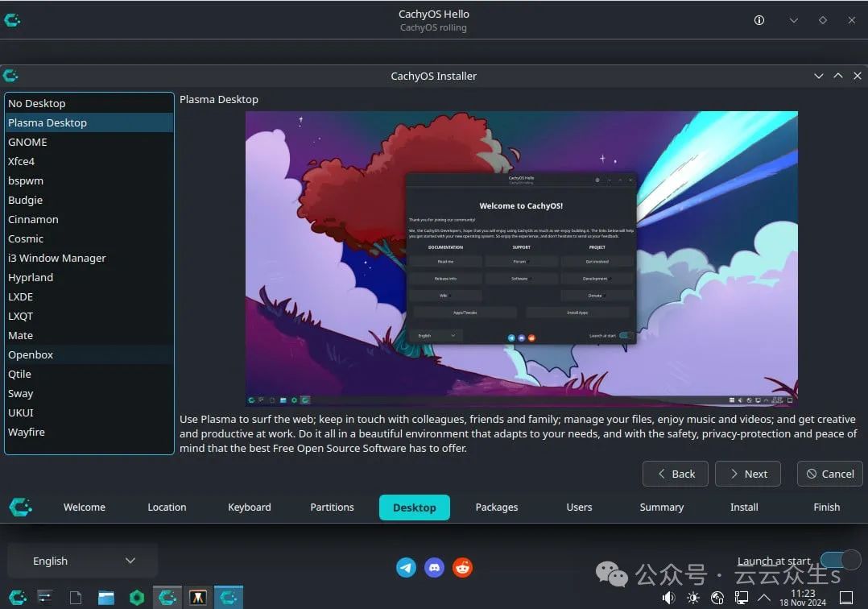Choose LXDE desktop environment

pyautogui.click(x=89, y=297)
